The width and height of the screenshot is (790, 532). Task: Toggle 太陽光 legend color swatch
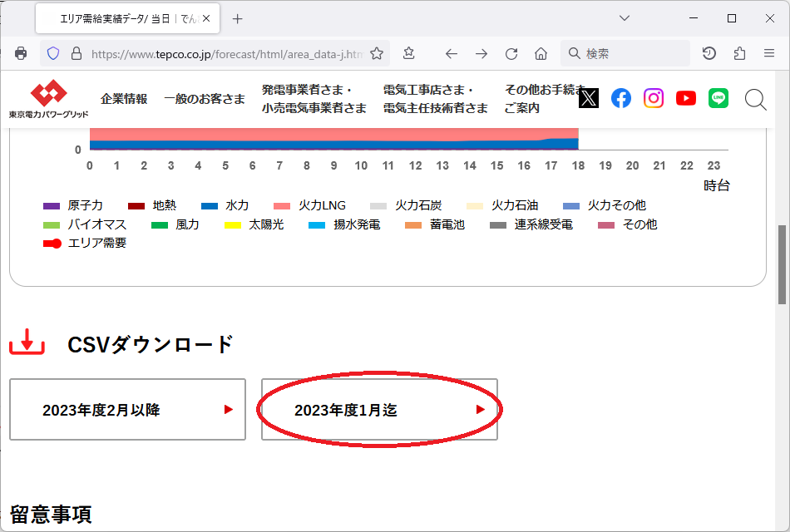click(x=233, y=225)
